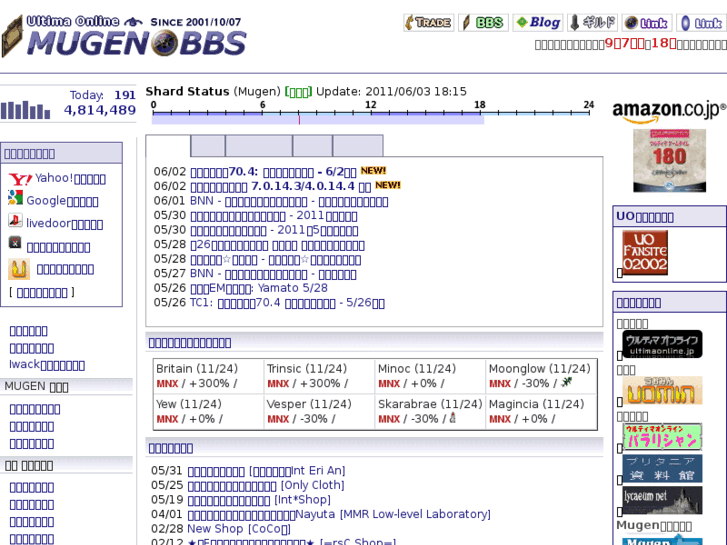
Task: Open the amazon.co.jp logo
Action: tap(669, 112)
